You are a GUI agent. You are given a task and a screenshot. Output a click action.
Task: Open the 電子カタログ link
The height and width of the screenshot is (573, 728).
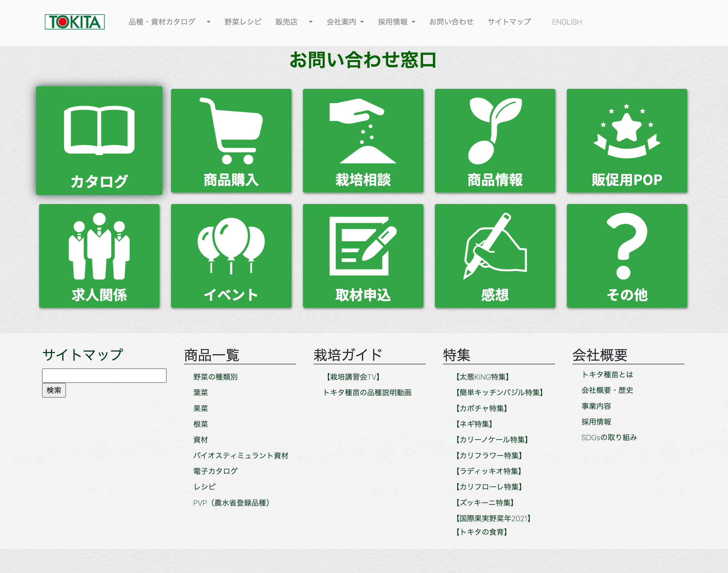[215, 471]
